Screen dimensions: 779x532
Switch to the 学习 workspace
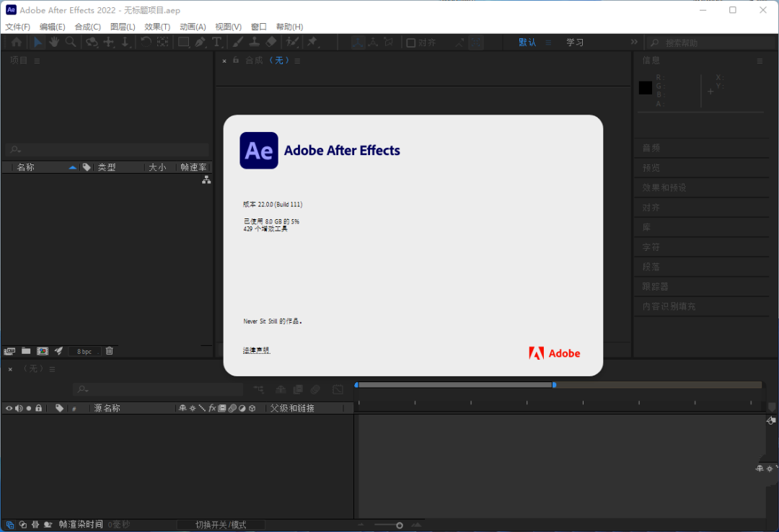click(575, 43)
